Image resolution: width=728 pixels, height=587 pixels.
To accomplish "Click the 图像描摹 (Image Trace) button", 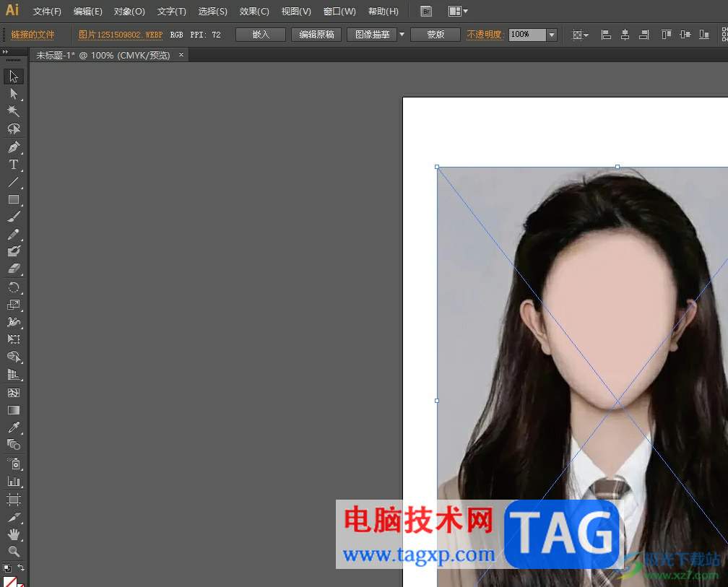I will click(x=372, y=35).
